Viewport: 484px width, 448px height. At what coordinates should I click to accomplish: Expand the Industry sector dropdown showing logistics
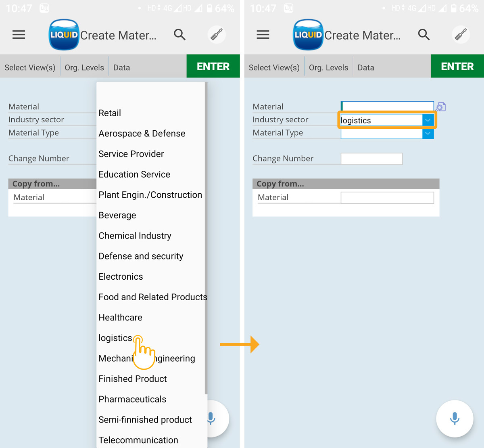tap(428, 120)
